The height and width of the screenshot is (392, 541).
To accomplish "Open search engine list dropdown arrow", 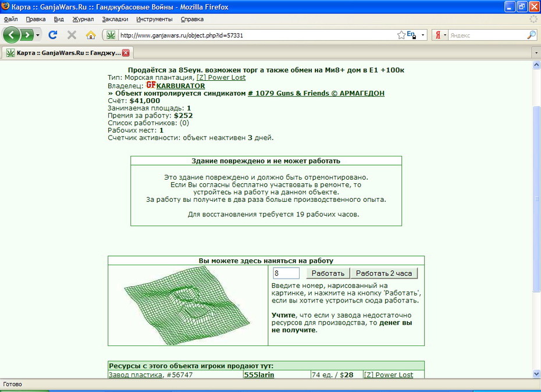I will tap(445, 35).
